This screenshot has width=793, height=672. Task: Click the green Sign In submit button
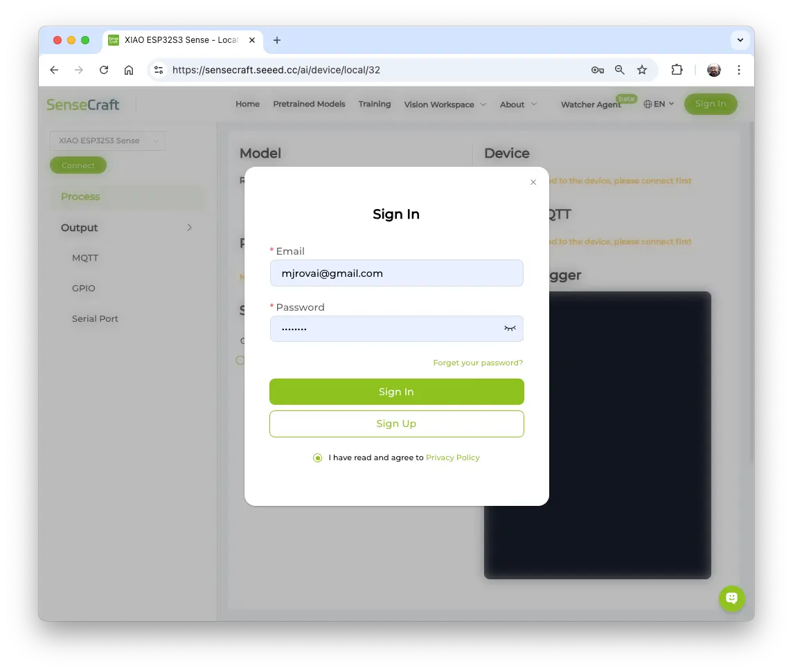tap(396, 392)
